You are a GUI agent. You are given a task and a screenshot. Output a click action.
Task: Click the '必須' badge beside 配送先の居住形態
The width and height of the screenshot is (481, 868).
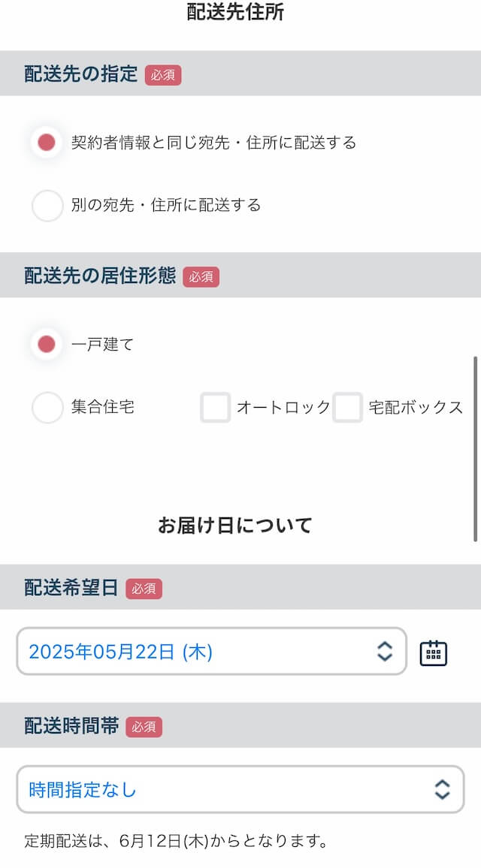201,276
